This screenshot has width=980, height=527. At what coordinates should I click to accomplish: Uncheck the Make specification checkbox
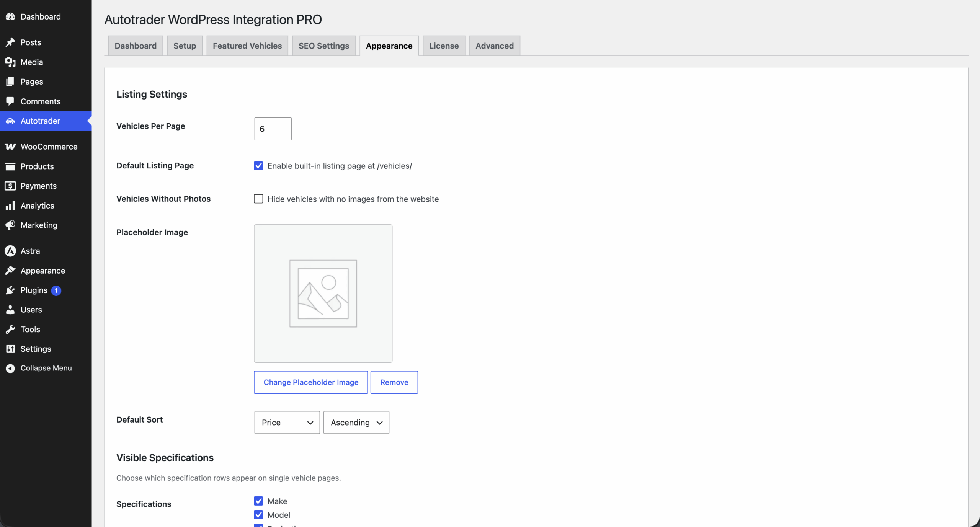[258, 501]
